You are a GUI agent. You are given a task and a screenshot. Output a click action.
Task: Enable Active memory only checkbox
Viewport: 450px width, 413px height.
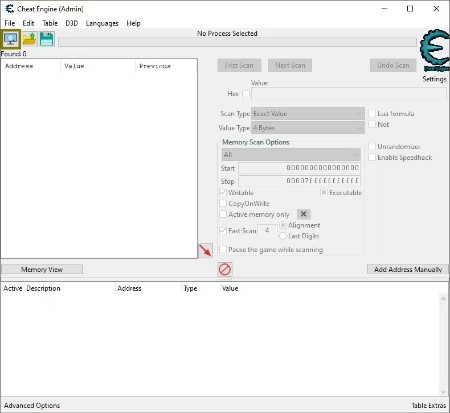[x=223, y=214]
